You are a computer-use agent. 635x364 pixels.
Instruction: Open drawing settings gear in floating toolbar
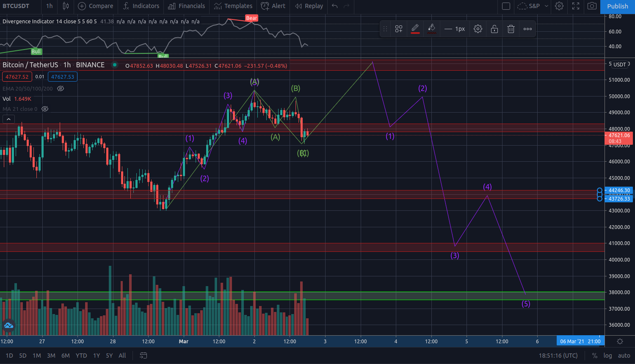click(478, 29)
